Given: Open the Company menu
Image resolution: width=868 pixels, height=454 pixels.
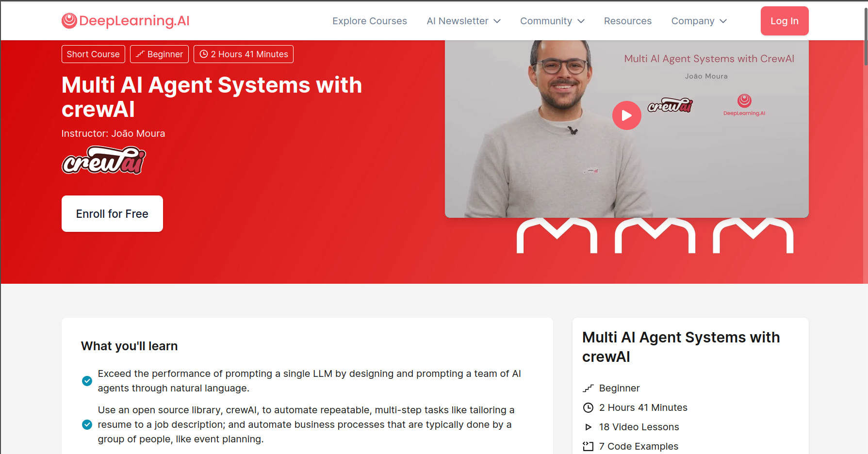Looking at the screenshot, I should (x=699, y=21).
